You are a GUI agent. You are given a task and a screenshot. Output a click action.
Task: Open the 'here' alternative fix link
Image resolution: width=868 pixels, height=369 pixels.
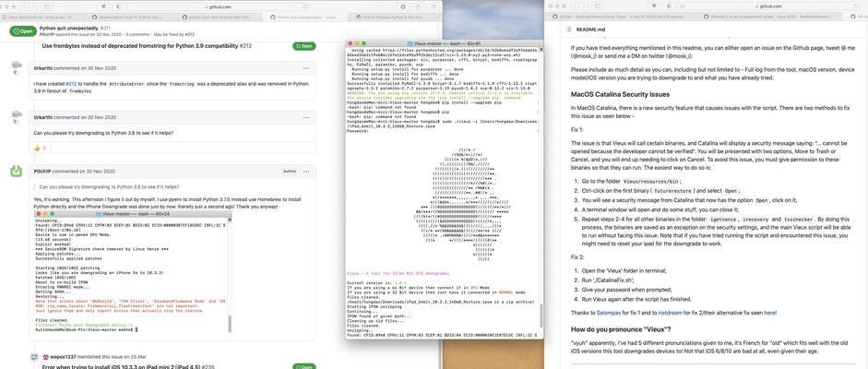pyautogui.click(x=770, y=313)
